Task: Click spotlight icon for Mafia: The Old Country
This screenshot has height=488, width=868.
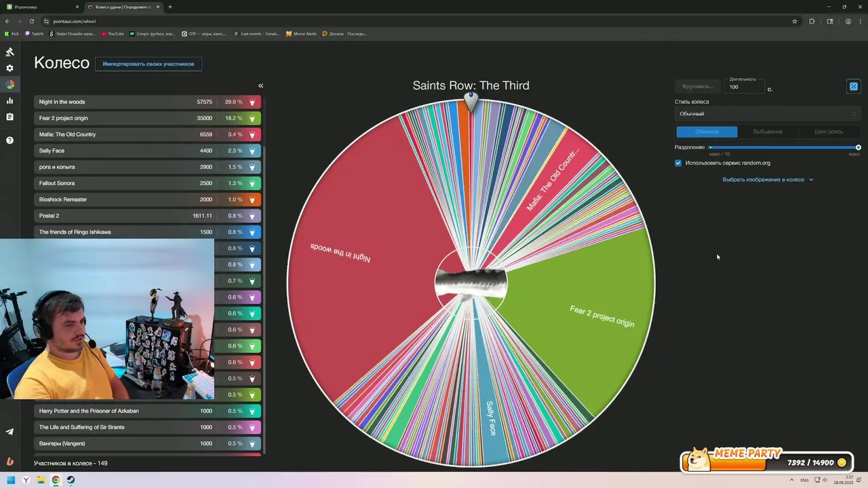Action: click(252, 134)
